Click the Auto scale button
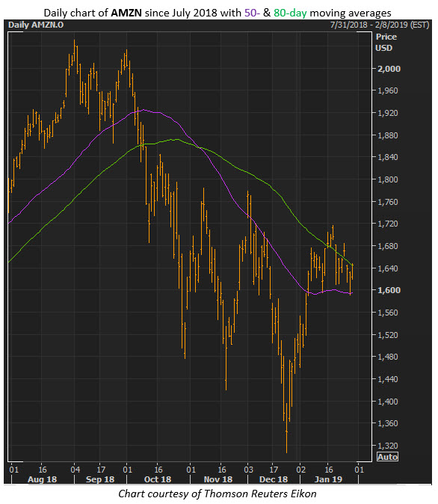This screenshot has width=438, height=504. click(388, 457)
